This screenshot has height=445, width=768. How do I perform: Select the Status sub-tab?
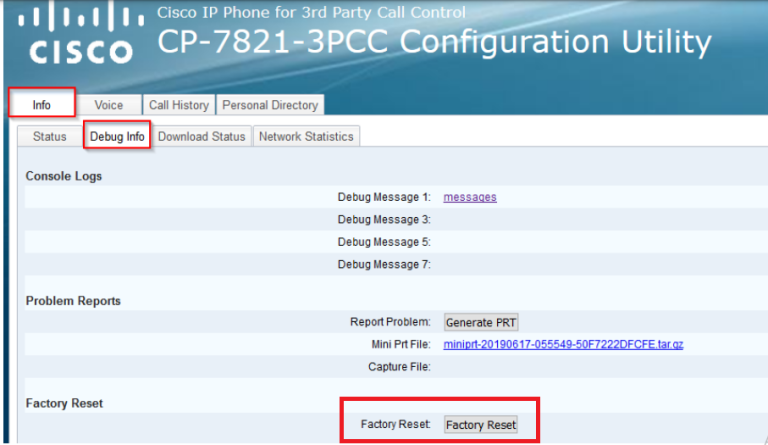click(49, 137)
